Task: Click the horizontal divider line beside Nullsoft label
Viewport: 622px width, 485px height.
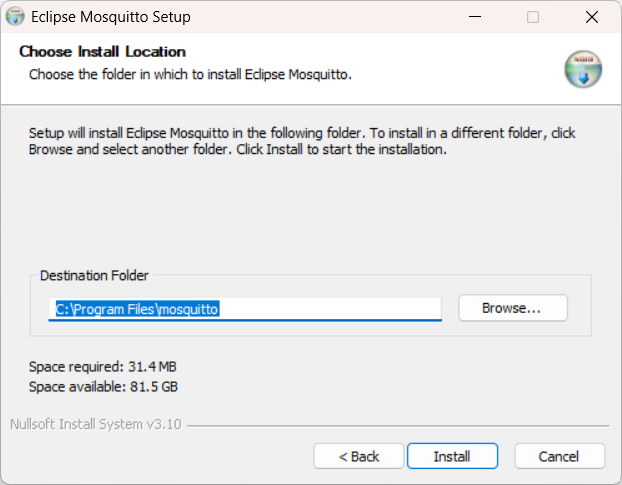Action: (x=398, y=426)
